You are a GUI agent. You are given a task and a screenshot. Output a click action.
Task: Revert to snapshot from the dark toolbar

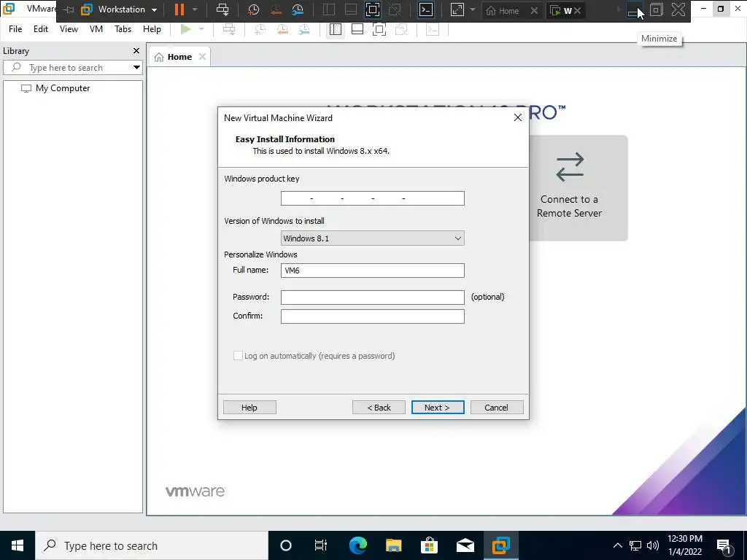coord(275,9)
